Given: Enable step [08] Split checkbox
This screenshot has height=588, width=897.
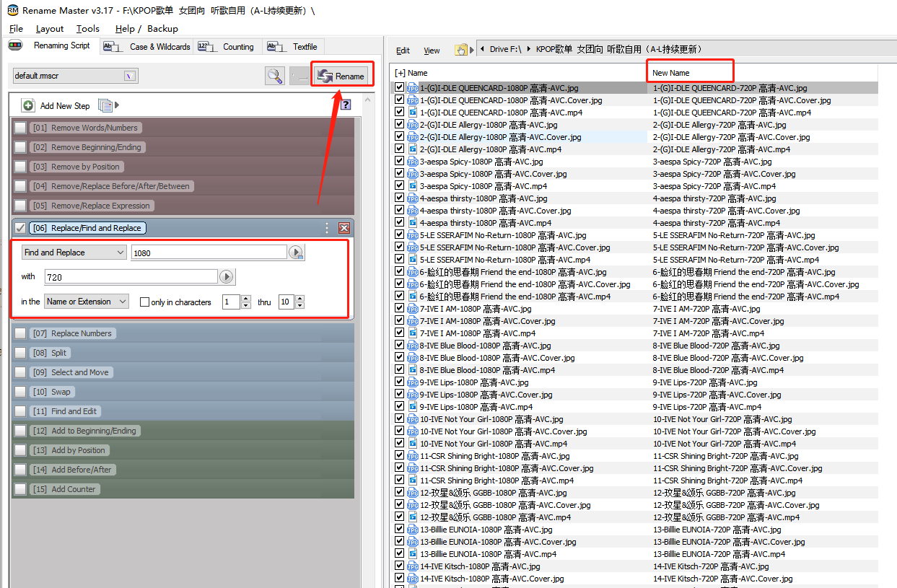Looking at the screenshot, I should pyautogui.click(x=20, y=353).
